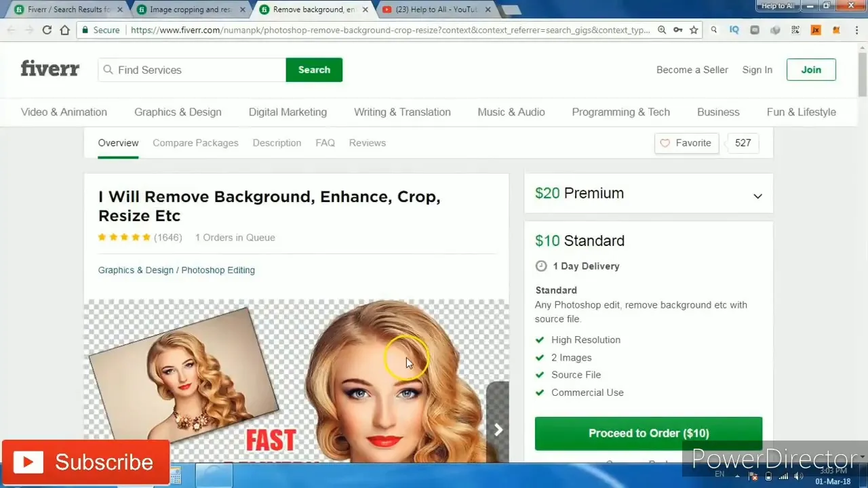
Task: Jump to the Reviews section
Action: [367, 143]
